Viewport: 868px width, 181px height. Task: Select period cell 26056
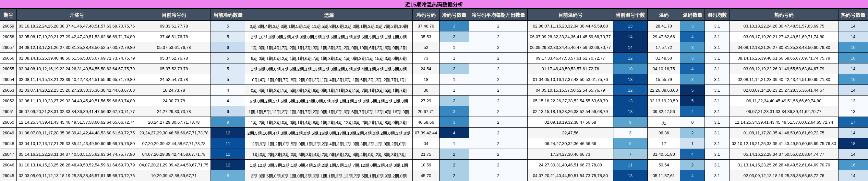8,58
